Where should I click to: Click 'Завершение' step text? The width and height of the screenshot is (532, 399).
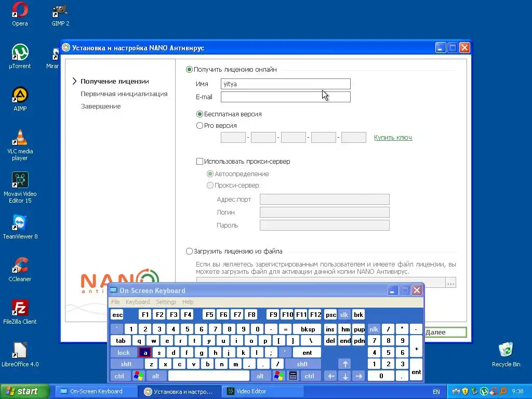point(100,107)
